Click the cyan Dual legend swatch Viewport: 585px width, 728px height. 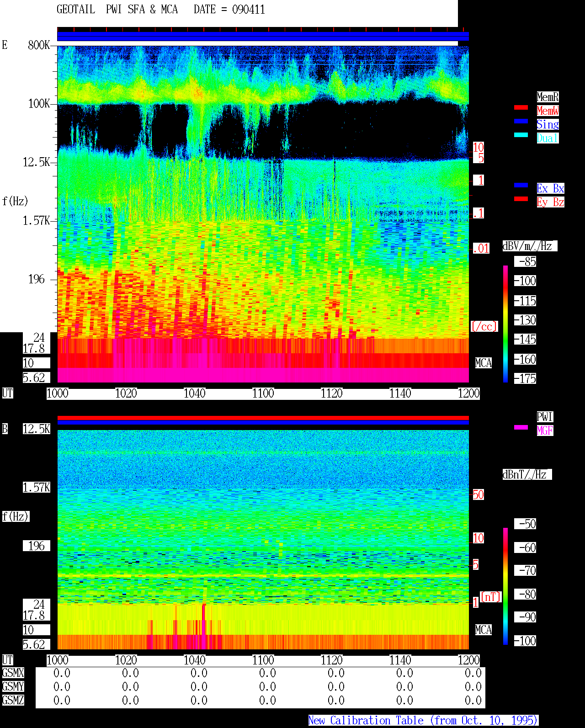[x=521, y=135]
